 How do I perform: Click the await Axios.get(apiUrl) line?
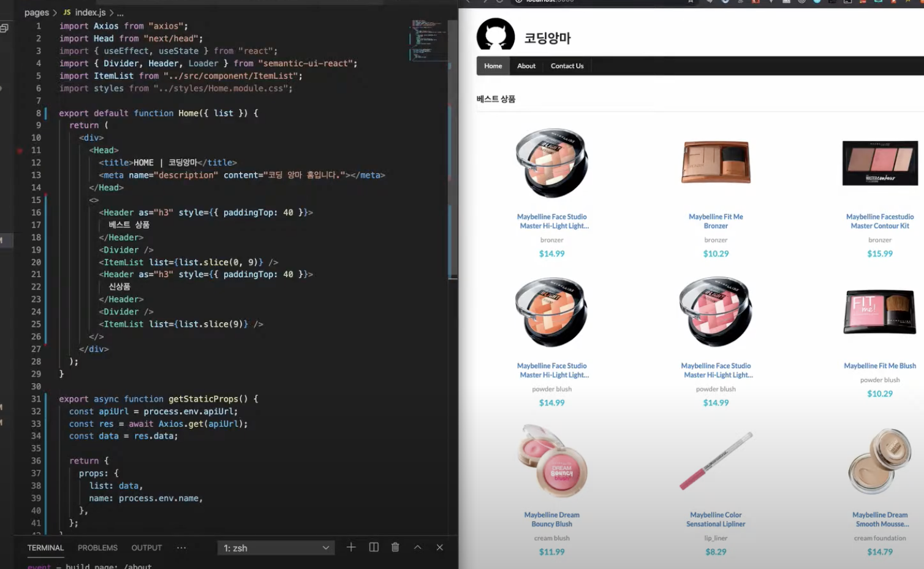158,424
